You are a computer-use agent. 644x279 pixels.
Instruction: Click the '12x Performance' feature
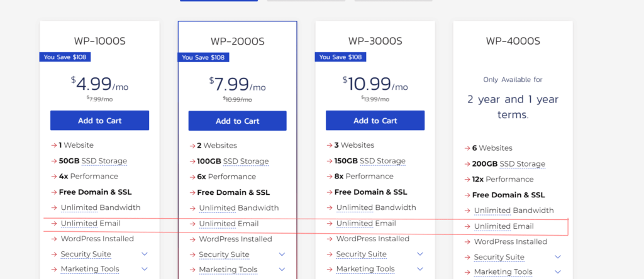(x=502, y=179)
